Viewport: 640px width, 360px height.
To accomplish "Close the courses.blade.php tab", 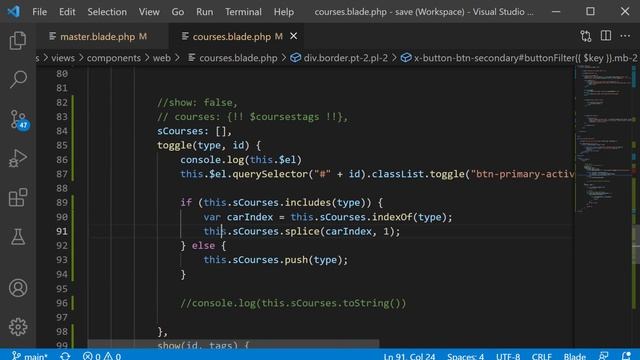I will click(x=293, y=36).
